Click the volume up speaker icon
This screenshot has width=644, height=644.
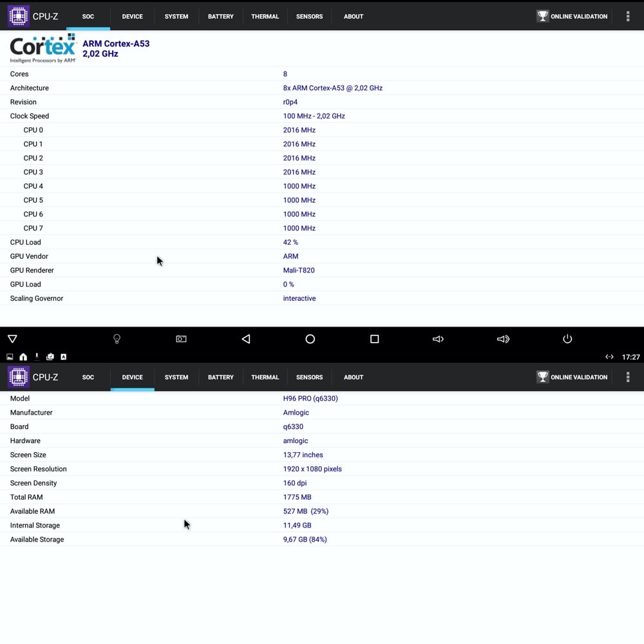click(x=503, y=339)
